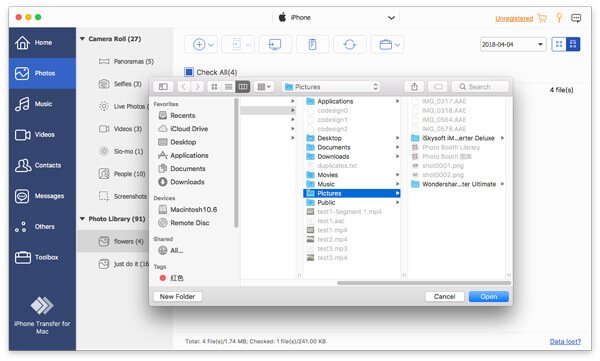
Task: Switch file dialog to column view
Action: click(243, 87)
